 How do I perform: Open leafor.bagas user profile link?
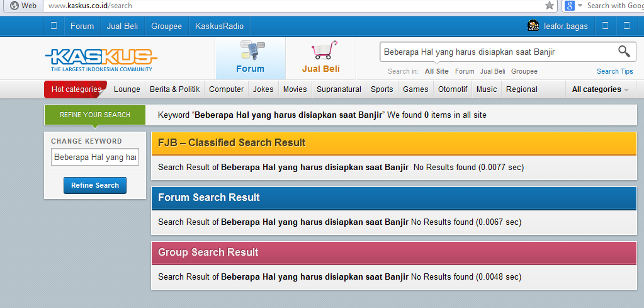(x=565, y=26)
